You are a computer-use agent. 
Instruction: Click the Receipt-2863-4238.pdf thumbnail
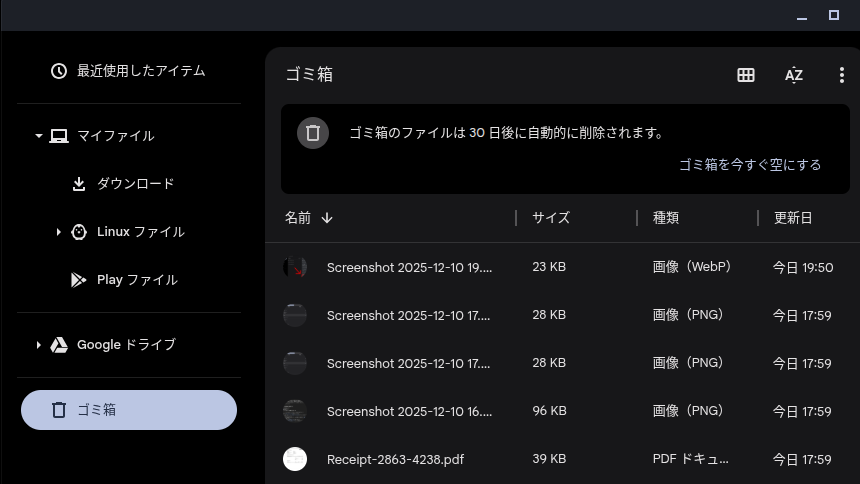[x=295, y=459]
